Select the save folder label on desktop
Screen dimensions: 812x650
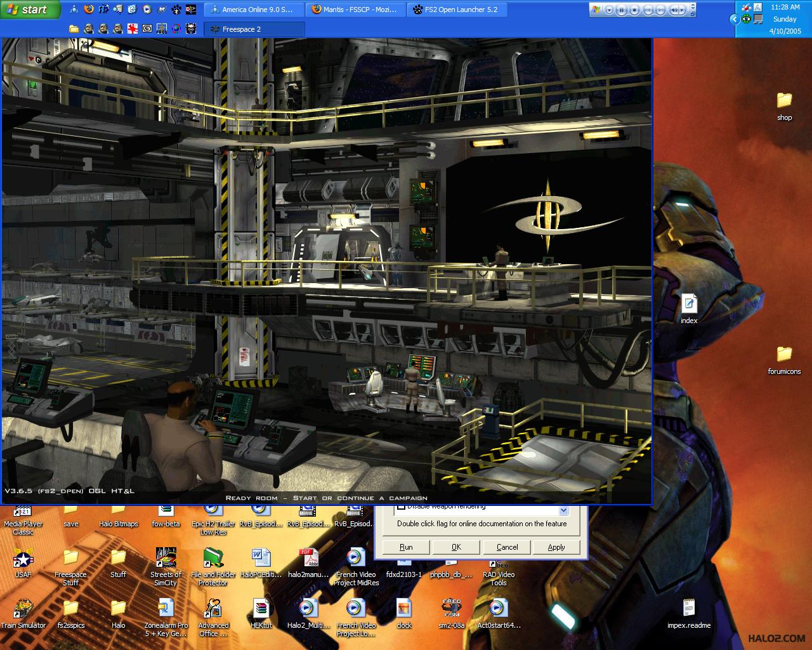tap(71, 524)
